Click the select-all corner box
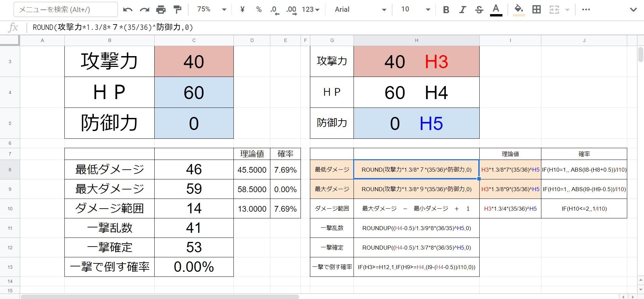The width and height of the screenshot is (644, 299). pos(10,40)
